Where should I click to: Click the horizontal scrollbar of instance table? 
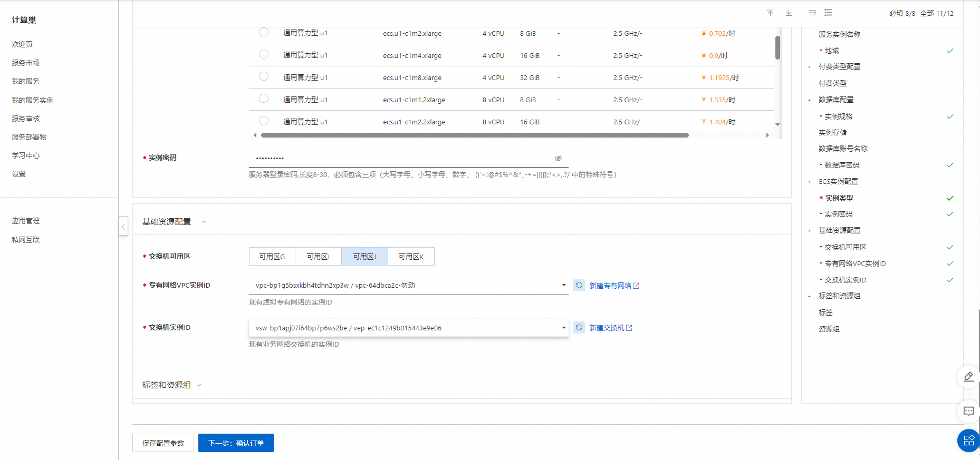pos(475,135)
